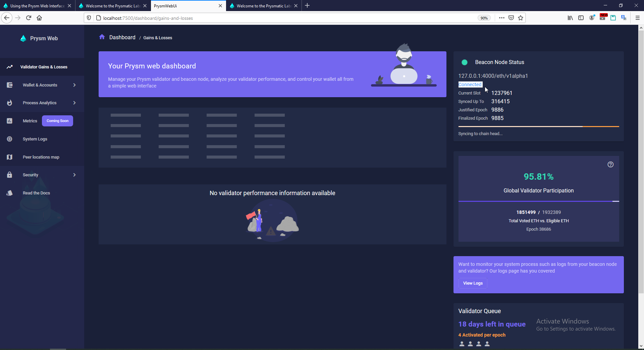Click the 18 days left in queue text
The image size is (644, 350).
[x=492, y=324]
